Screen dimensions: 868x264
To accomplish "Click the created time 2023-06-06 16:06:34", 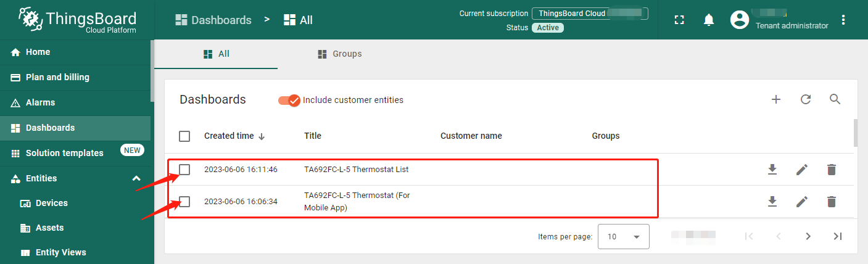I will point(241,202).
